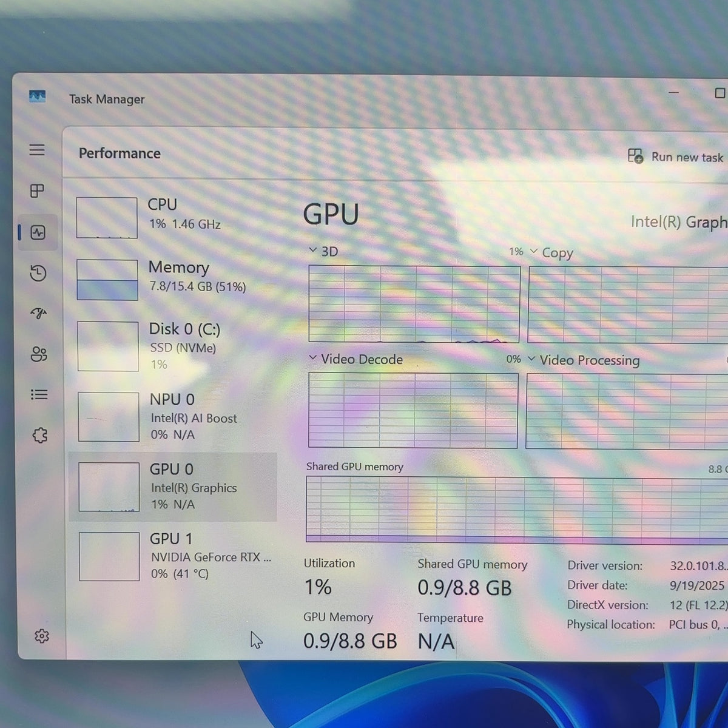Select NPU 0 Intel AI Boost entry
The image size is (728, 728).
point(175,416)
